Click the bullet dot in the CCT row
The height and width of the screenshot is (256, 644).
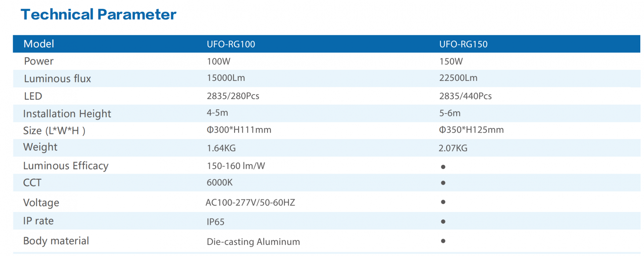[443, 183]
